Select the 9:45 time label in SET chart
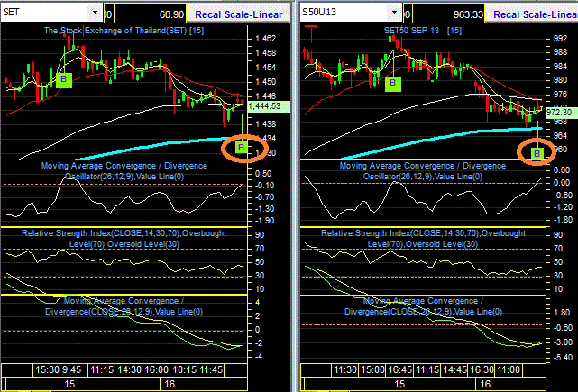 click(x=72, y=369)
